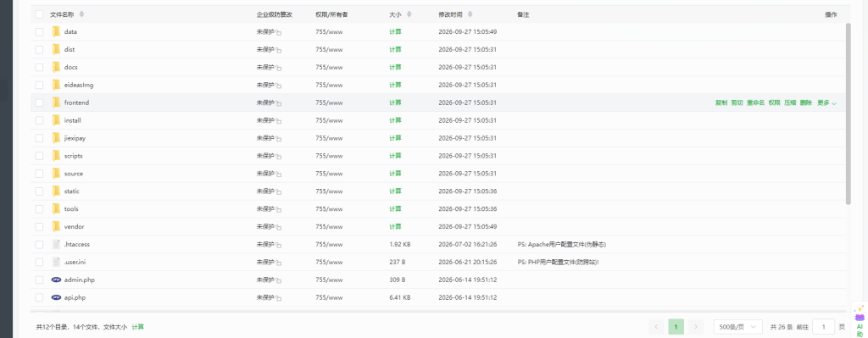Viewport: 868px width, 338px height.
Task: Click the eideasImg folder icon
Action: [56, 85]
